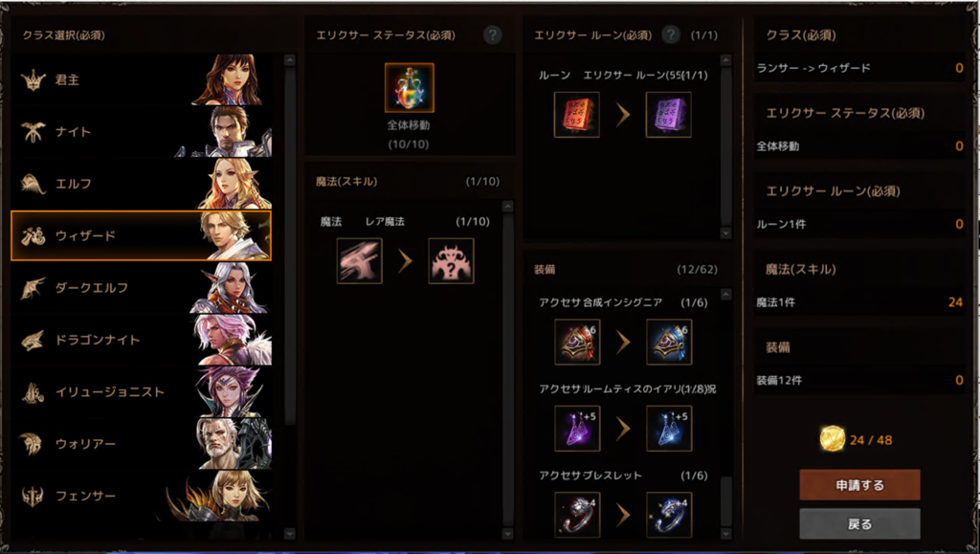Click rune list scroll down arrow
The image size is (980, 554).
click(725, 233)
